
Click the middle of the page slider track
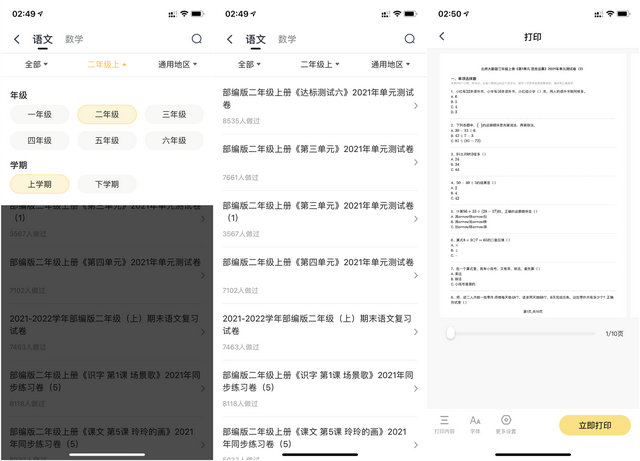pos(521,334)
